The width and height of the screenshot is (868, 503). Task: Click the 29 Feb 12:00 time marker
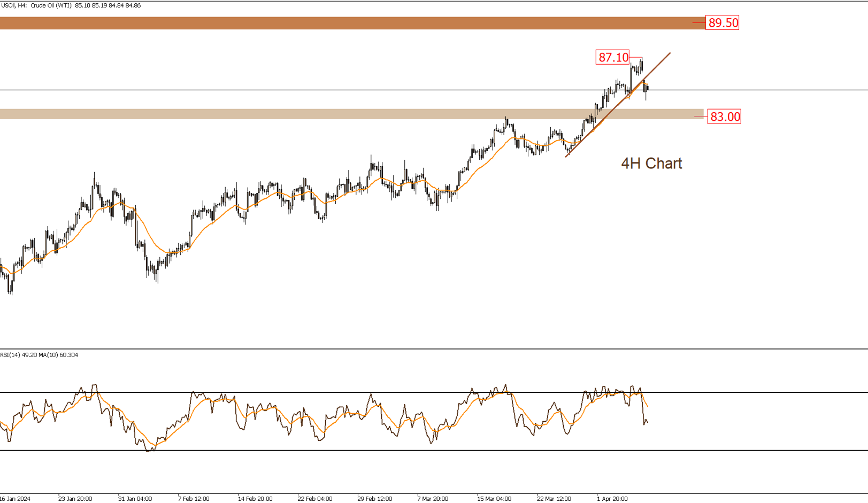375,499
